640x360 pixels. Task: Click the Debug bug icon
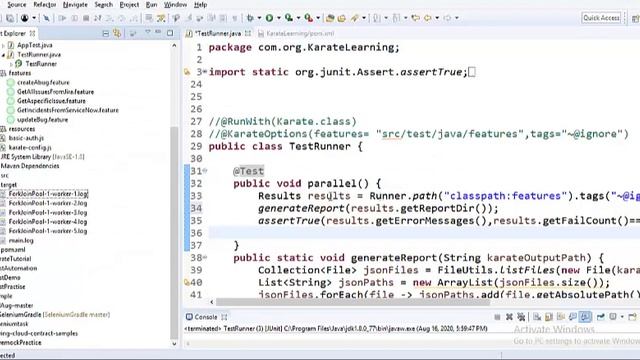(250, 18)
